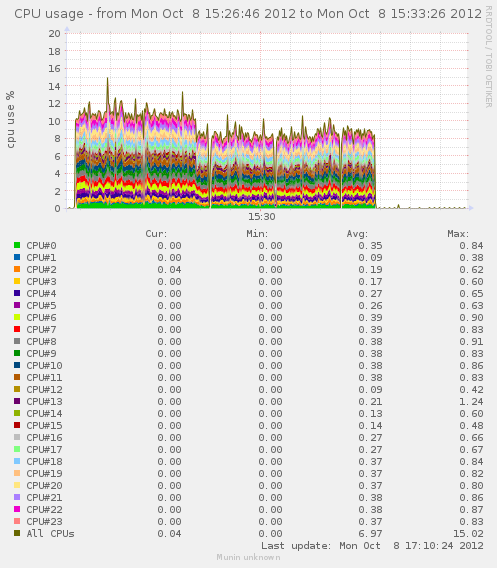Click the 15:30 time axis marker
Viewport: 497px width, 568px height.
click(x=262, y=217)
